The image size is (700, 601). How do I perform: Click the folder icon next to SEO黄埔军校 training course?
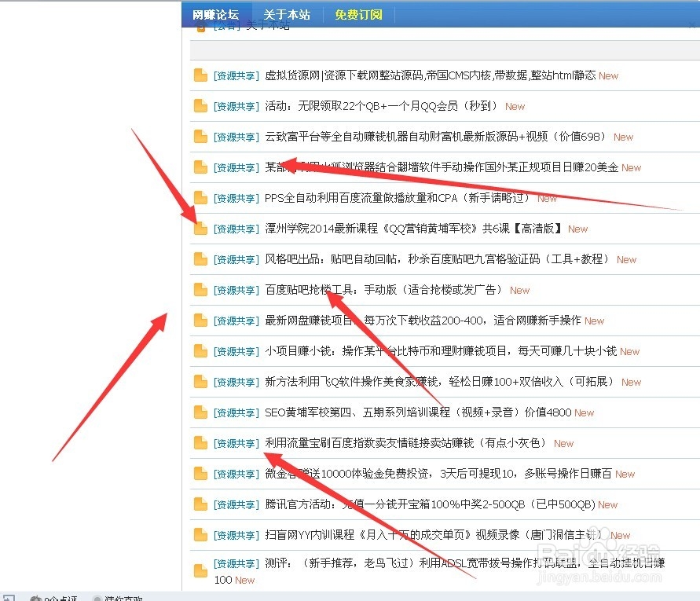(200, 412)
